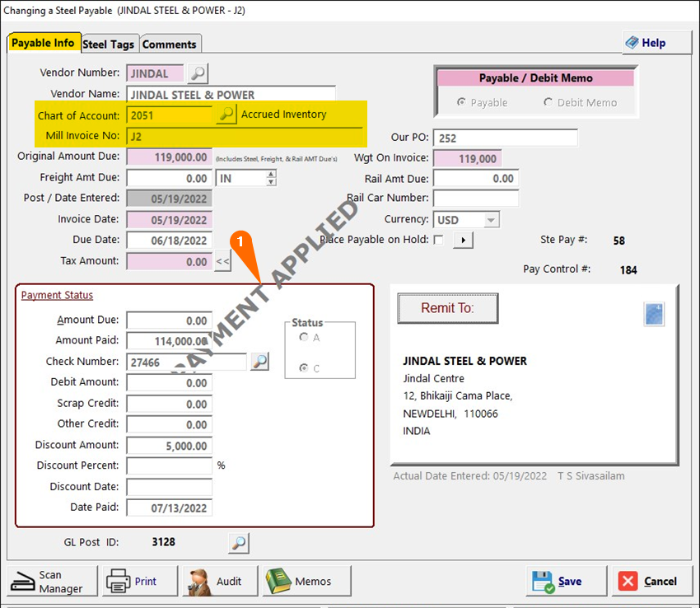Edit the Scrap Credit field
Image resolution: width=700 pixels, height=608 pixels.
170,404
